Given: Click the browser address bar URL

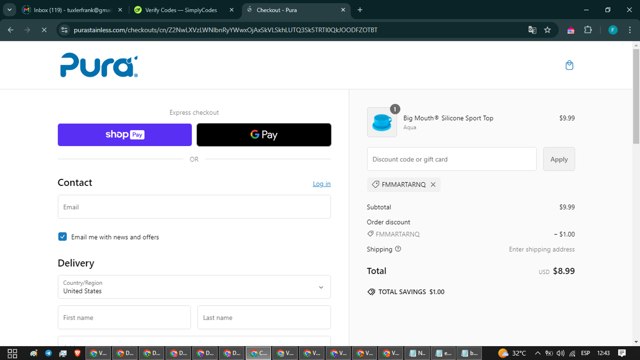Looking at the screenshot, I should tap(225, 30).
